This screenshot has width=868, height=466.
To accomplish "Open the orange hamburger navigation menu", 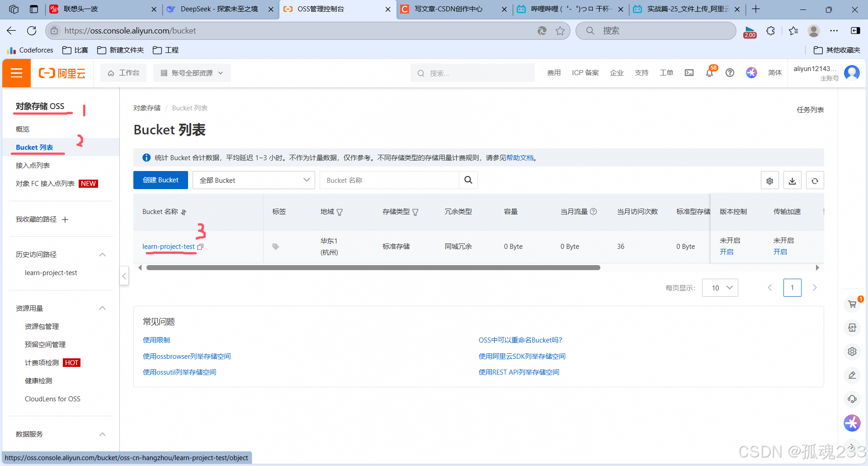I will pos(16,73).
